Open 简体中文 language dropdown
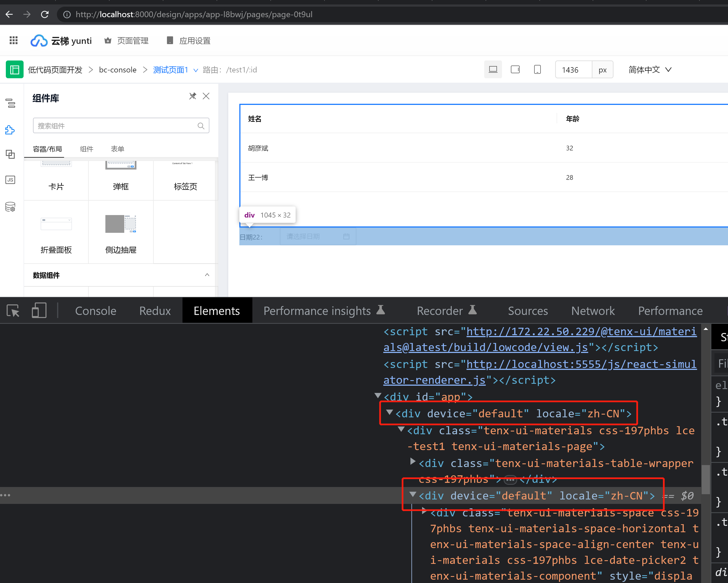Image resolution: width=728 pixels, height=583 pixels. click(x=650, y=70)
